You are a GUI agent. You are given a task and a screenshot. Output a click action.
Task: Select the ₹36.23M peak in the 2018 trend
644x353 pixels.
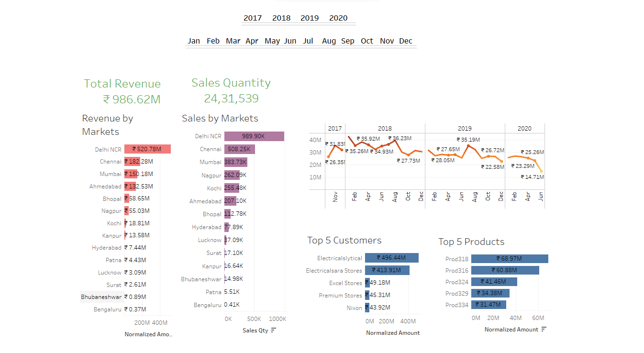[x=395, y=141]
